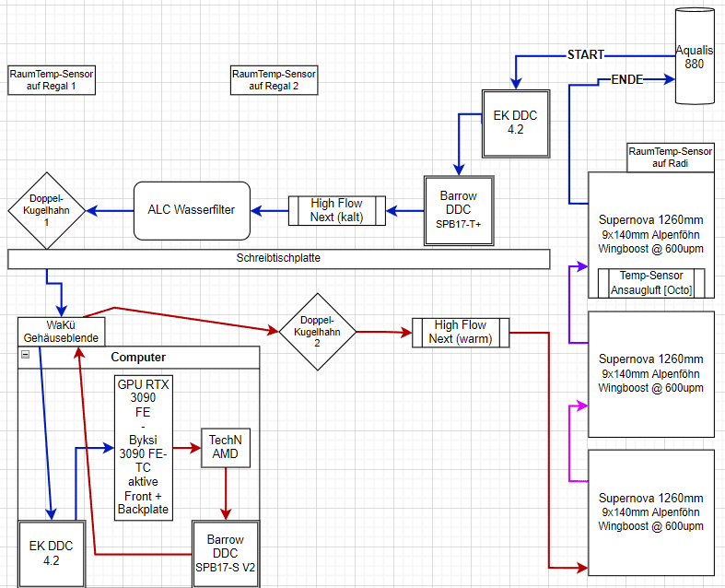Select RaumTemp-Sensor auf Radi box
The height and width of the screenshot is (588, 725).
(671, 158)
